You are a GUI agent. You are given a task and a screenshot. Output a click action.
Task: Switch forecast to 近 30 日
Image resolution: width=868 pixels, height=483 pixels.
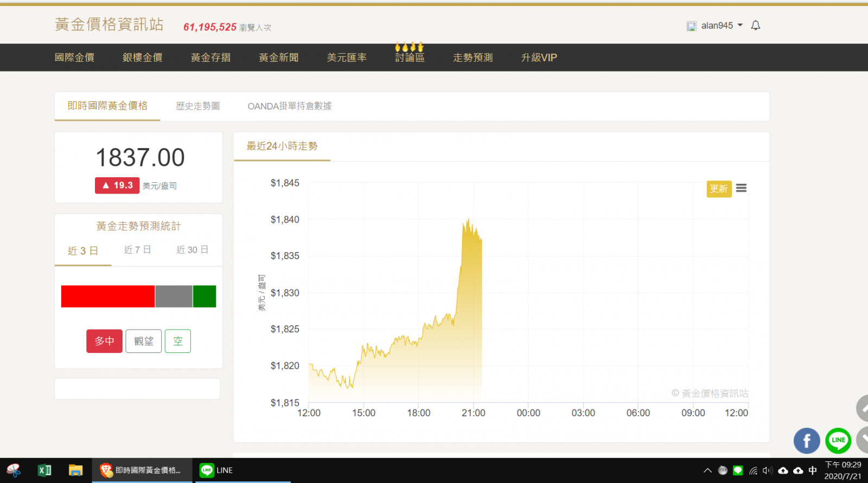pos(192,250)
